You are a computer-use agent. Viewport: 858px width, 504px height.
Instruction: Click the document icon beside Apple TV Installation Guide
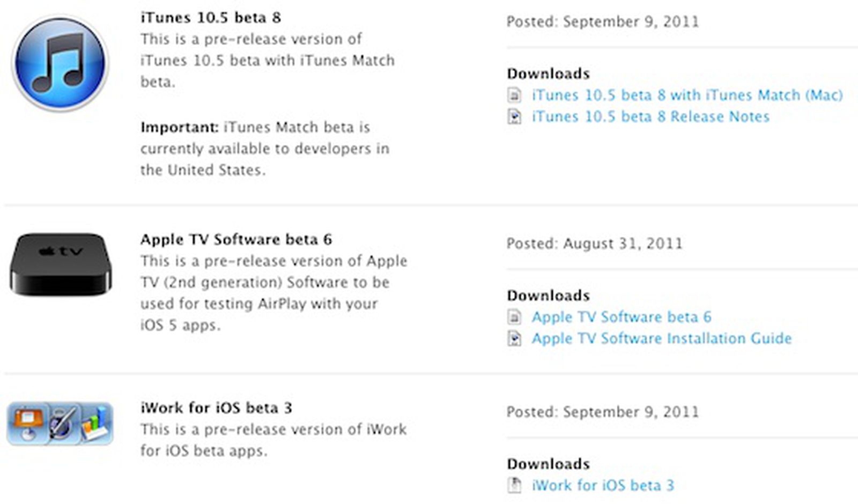coord(514,339)
